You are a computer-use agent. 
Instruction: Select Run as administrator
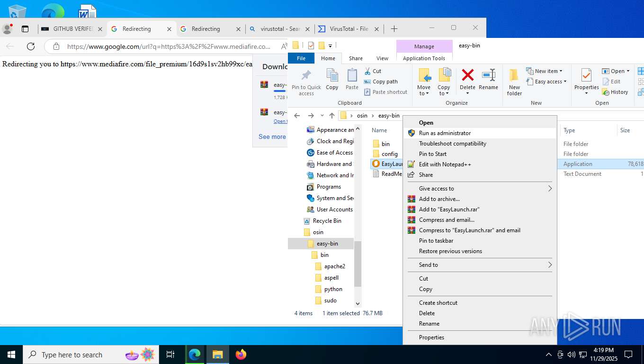click(x=480, y=133)
